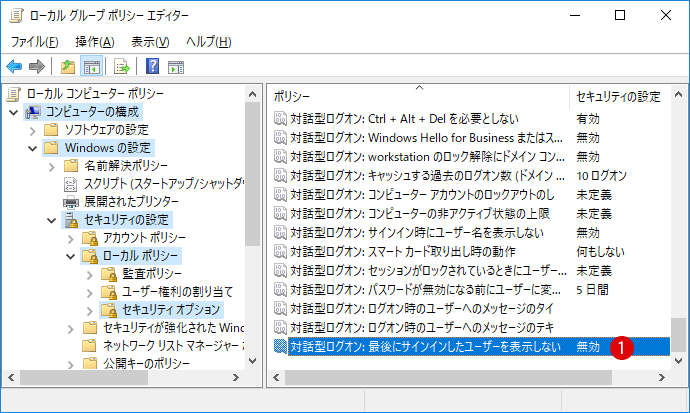Collapse the セキュリティの設定 tree node
690x413 pixels.
tap(51, 221)
